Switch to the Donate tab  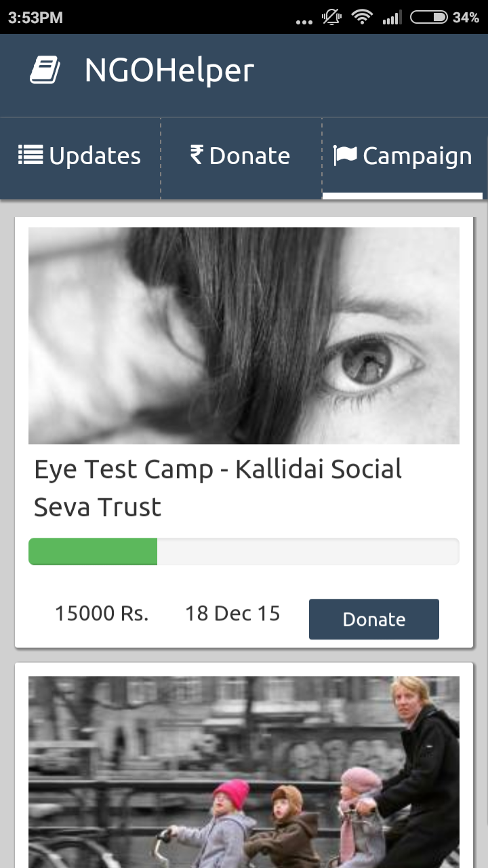coord(241,157)
